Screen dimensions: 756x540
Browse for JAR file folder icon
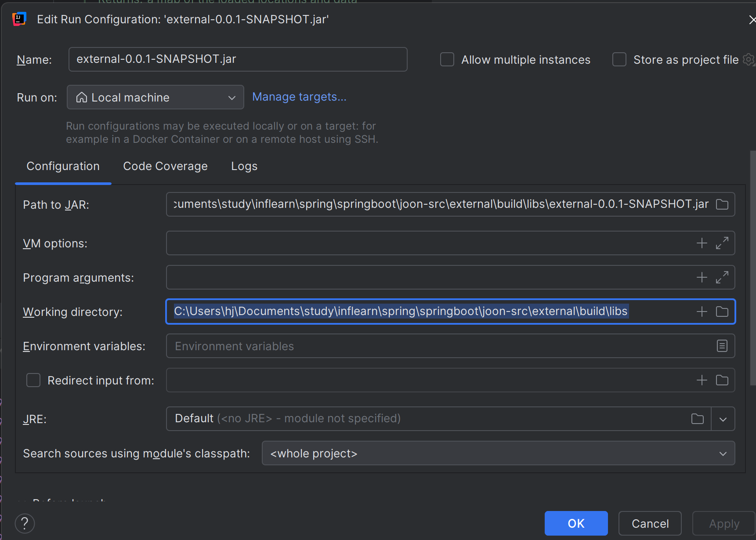point(722,204)
